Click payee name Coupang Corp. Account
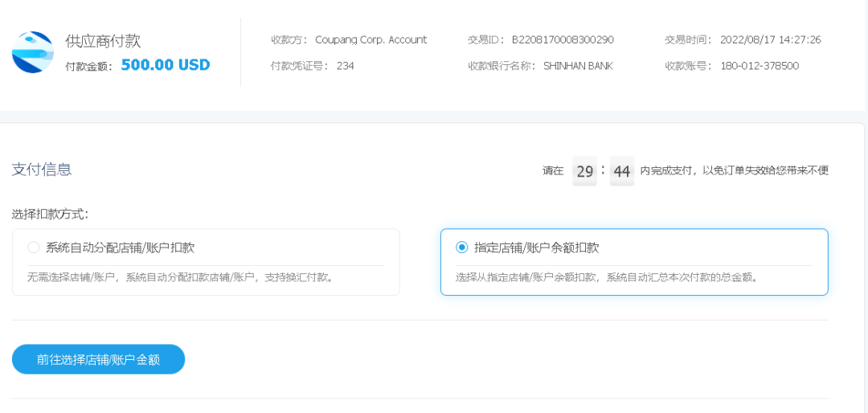The width and height of the screenshot is (868, 413). click(371, 40)
